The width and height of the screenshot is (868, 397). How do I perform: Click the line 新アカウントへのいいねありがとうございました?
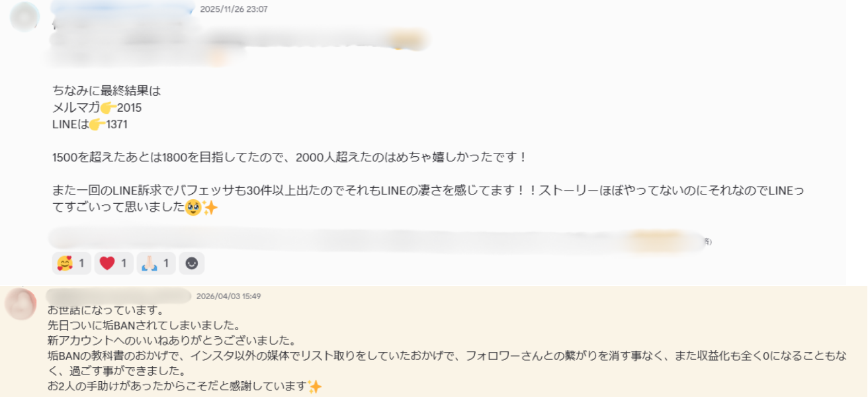coord(171,341)
